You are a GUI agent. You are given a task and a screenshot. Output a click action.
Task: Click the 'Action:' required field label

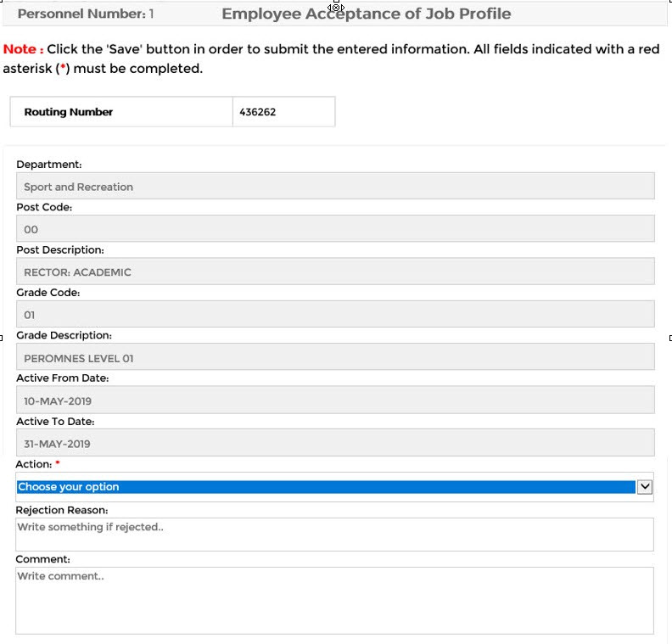[x=34, y=464]
